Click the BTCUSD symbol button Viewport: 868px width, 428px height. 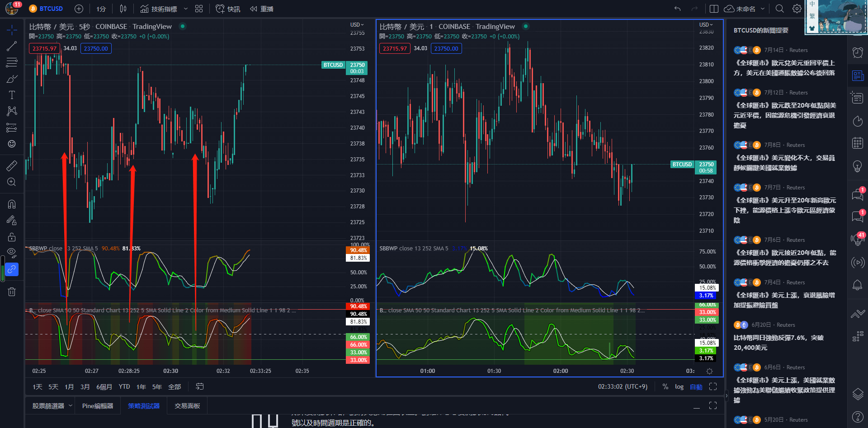click(x=46, y=9)
